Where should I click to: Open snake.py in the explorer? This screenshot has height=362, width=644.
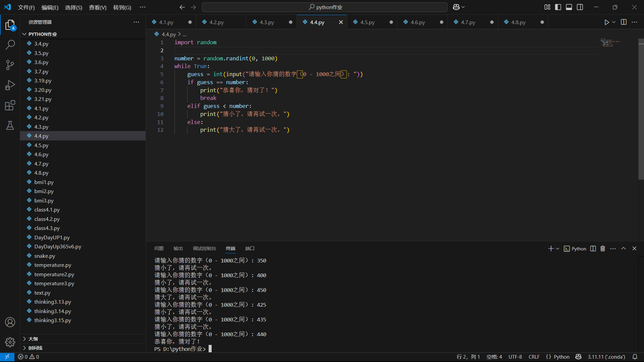click(x=45, y=256)
